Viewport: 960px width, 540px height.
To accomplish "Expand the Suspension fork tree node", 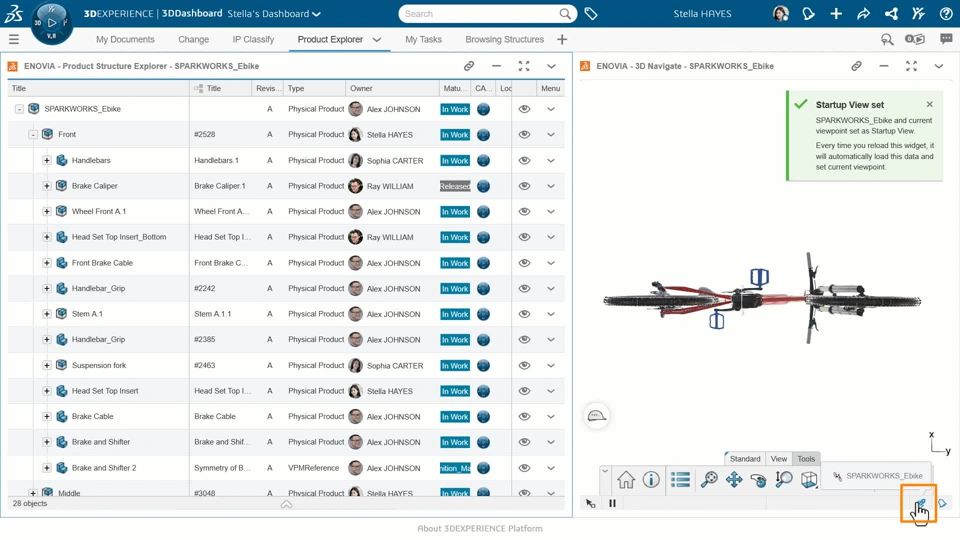I will point(47,366).
